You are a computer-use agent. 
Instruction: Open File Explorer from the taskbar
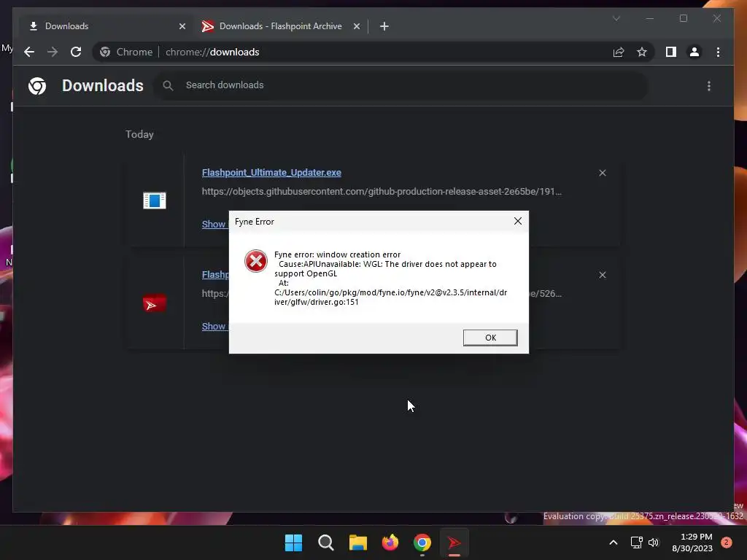pos(357,542)
